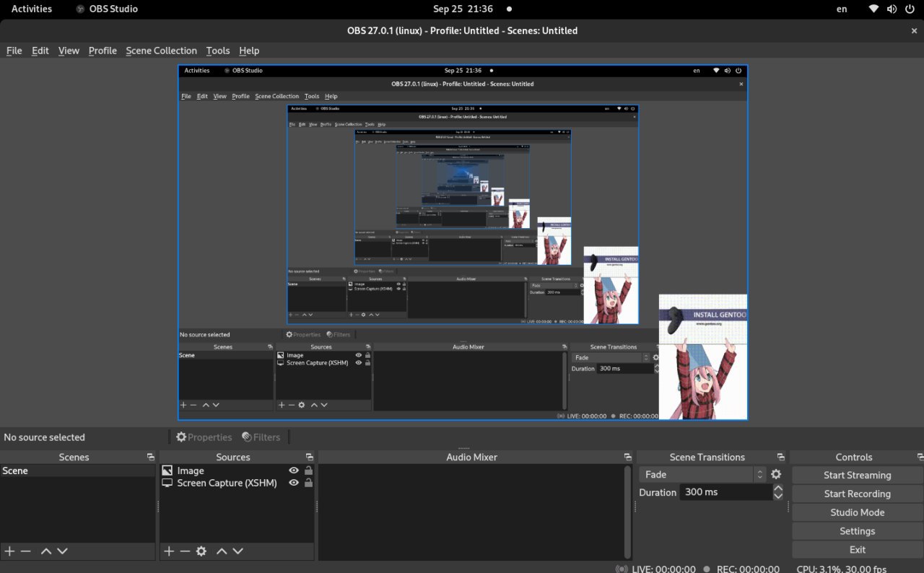Move the source up in the Sources list
The width and height of the screenshot is (924, 573).
pyautogui.click(x=222, y=551)
